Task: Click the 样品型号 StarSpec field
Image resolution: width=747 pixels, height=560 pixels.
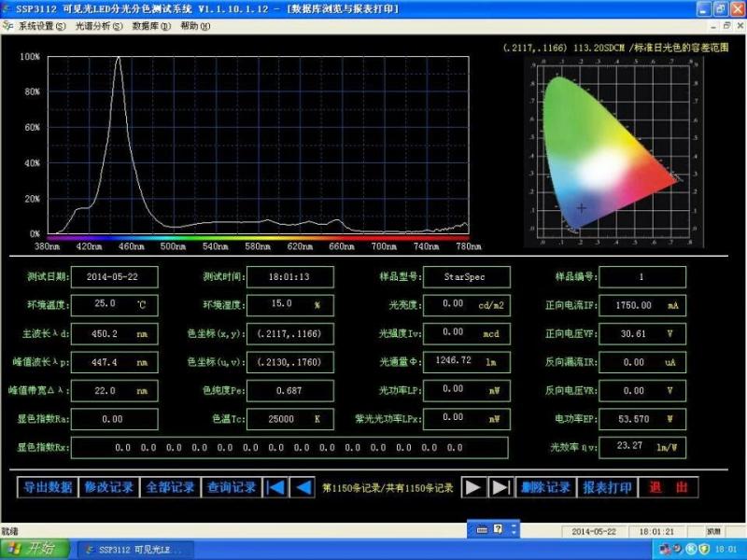Action: 466,277
